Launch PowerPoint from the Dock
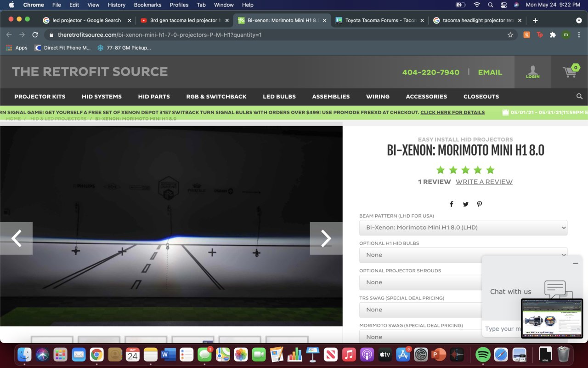The image size is (588, 368). click(439, 355)
